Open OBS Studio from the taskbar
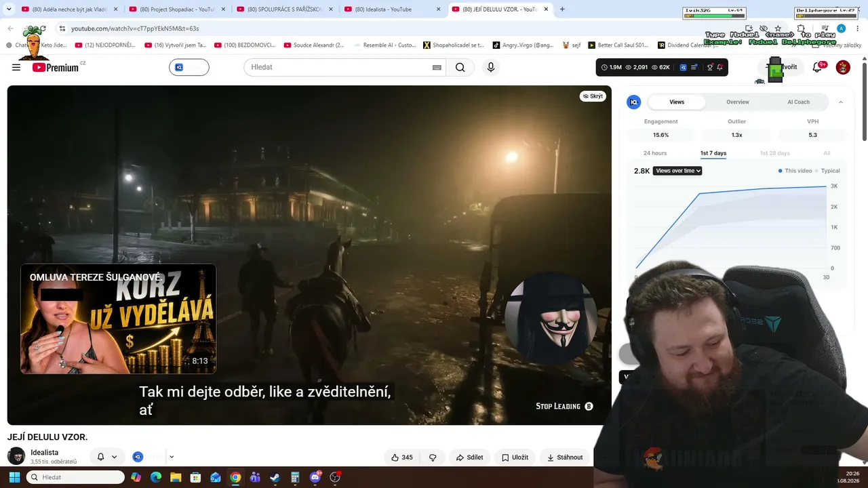 point(334,477)
